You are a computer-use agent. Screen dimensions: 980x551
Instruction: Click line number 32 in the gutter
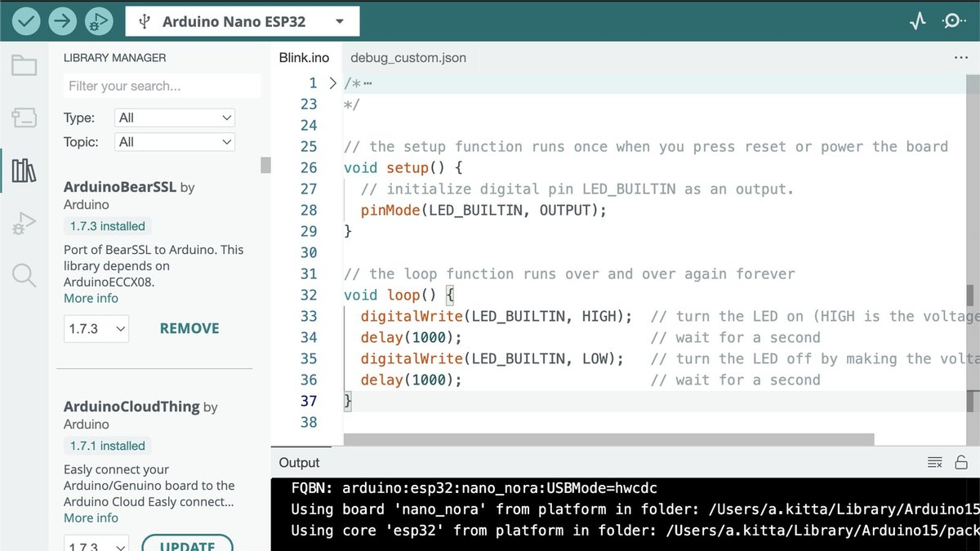coord(309,295)
